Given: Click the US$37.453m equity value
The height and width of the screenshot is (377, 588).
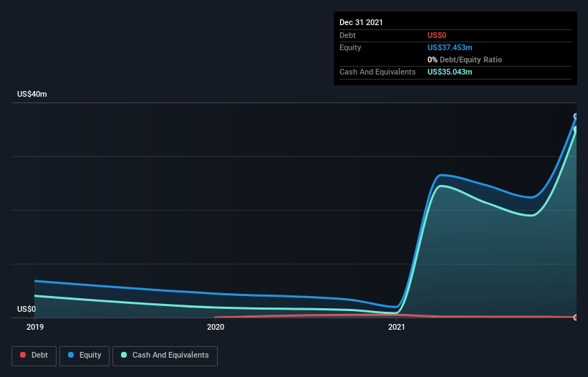Looking at the screenshot, I should [450, 47].
